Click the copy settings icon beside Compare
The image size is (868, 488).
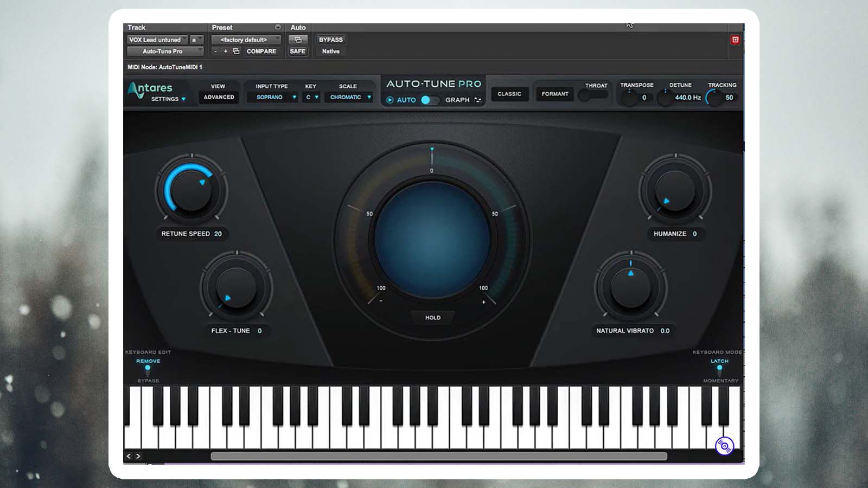coord(236,52)
